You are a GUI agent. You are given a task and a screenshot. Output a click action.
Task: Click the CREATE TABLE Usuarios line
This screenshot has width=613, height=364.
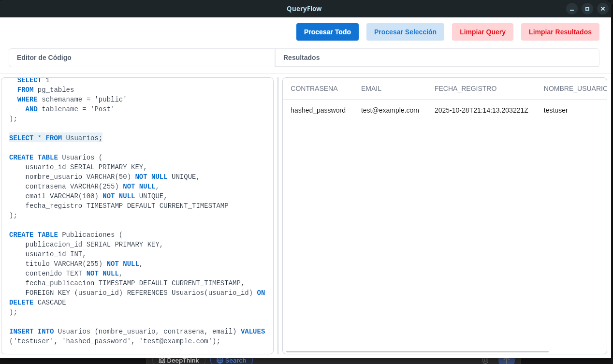(56, 158)
